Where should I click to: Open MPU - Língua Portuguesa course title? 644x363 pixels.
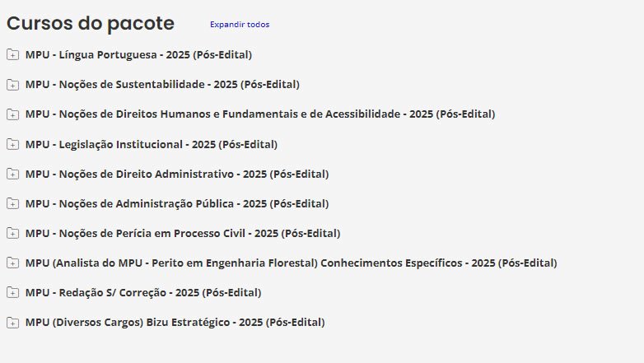[138, 55]
